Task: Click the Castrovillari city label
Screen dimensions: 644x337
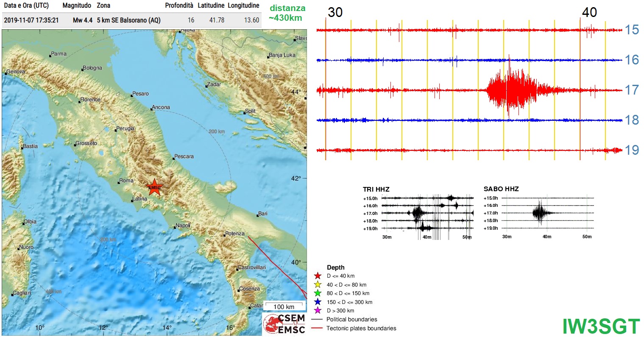Action: click(x=252, y=267)
